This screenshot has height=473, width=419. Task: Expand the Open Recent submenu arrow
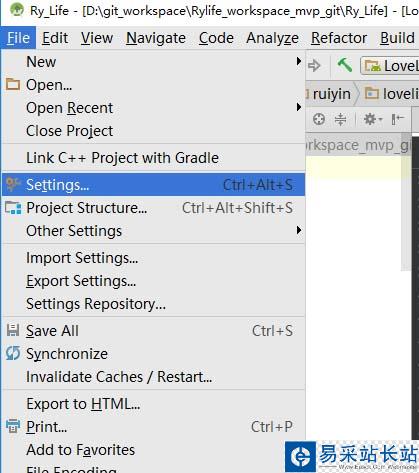click(x=299, y=107)
